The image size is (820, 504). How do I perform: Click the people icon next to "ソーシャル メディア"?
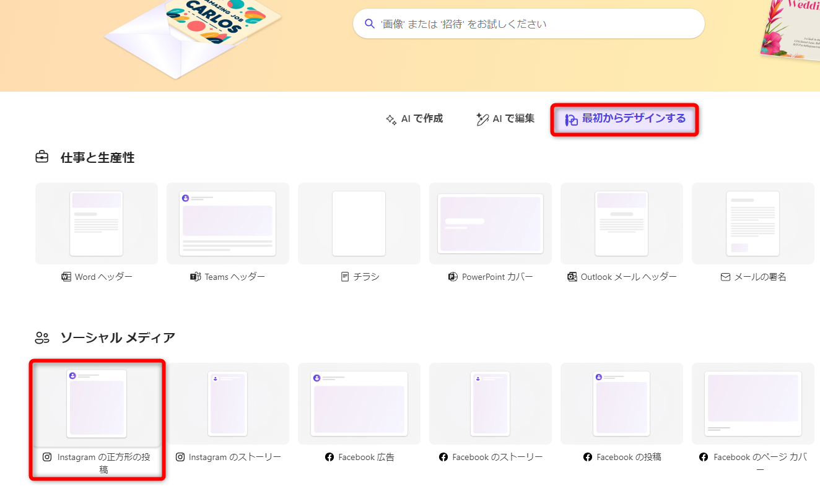click(41, 337)
